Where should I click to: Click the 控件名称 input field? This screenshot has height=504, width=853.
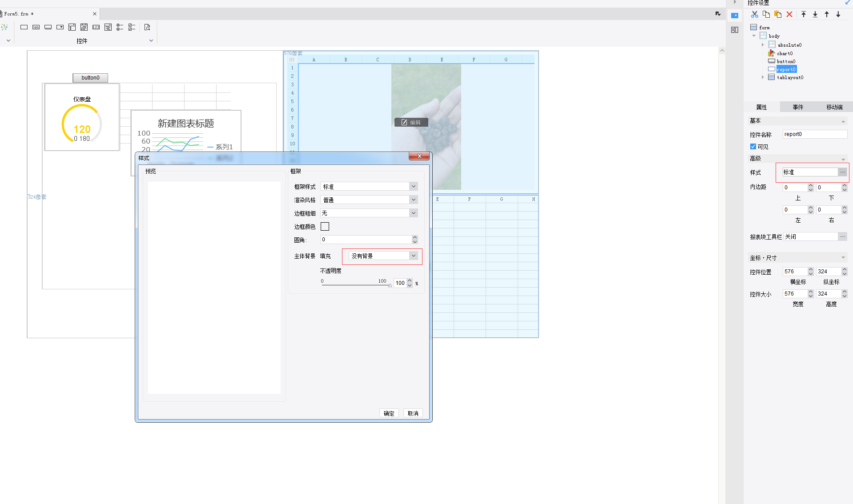(815, 134)
